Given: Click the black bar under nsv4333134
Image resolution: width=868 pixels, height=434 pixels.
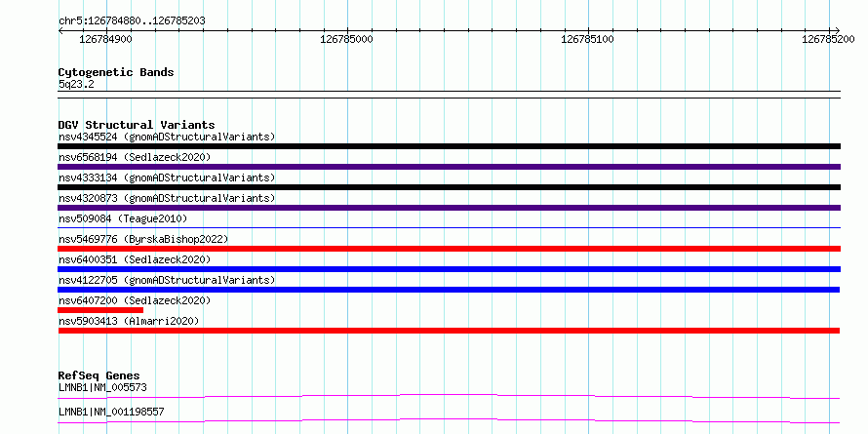Looking at the screenshot, I should (x=449, y=187).
